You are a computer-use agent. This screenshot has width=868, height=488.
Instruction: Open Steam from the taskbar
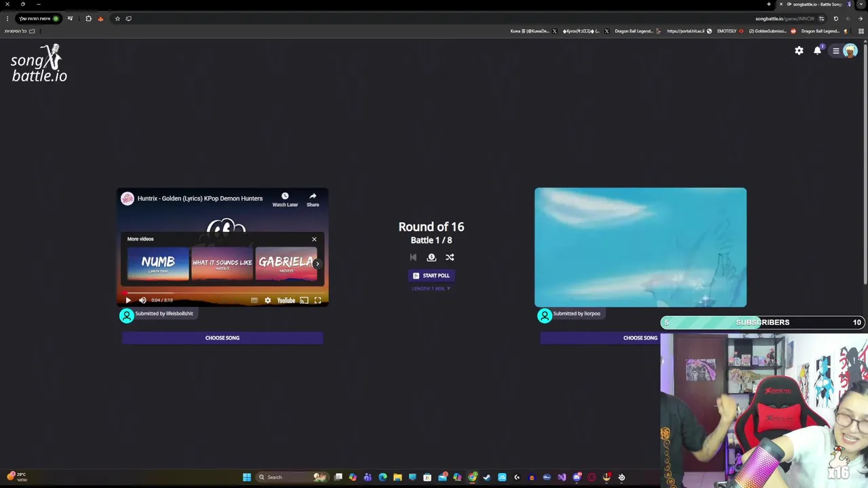tap(487, 477)
